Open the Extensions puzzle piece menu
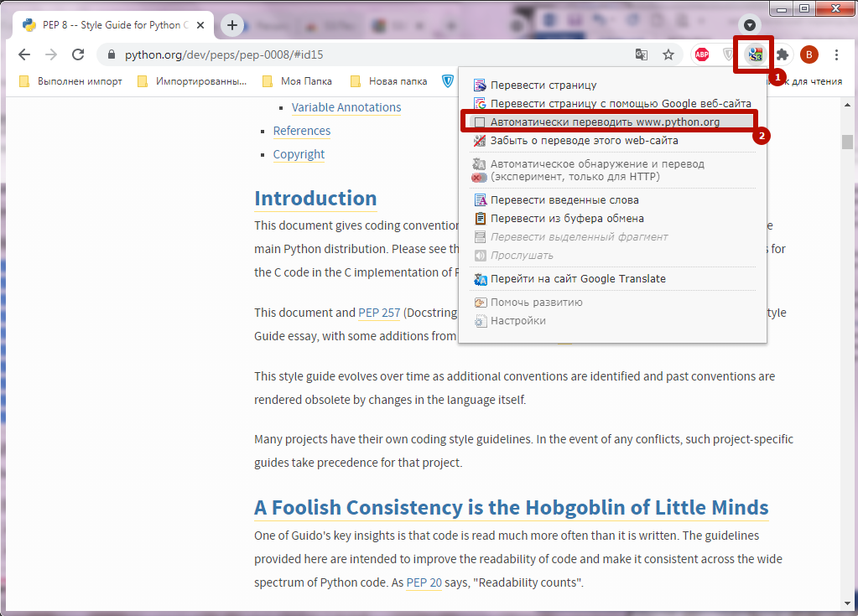 783,54
